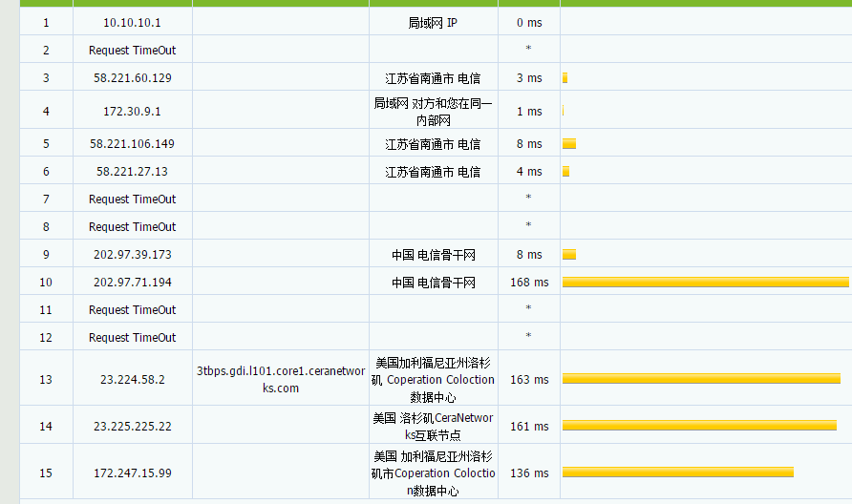Screen dimensions: 852x504
Task: Select 局域网 对方和您在同一内部网 location text
Action: (x=433, y=112)
